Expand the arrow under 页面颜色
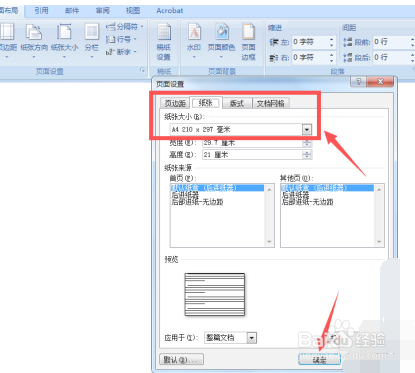The image size is (415, 373). pos(221,57)
